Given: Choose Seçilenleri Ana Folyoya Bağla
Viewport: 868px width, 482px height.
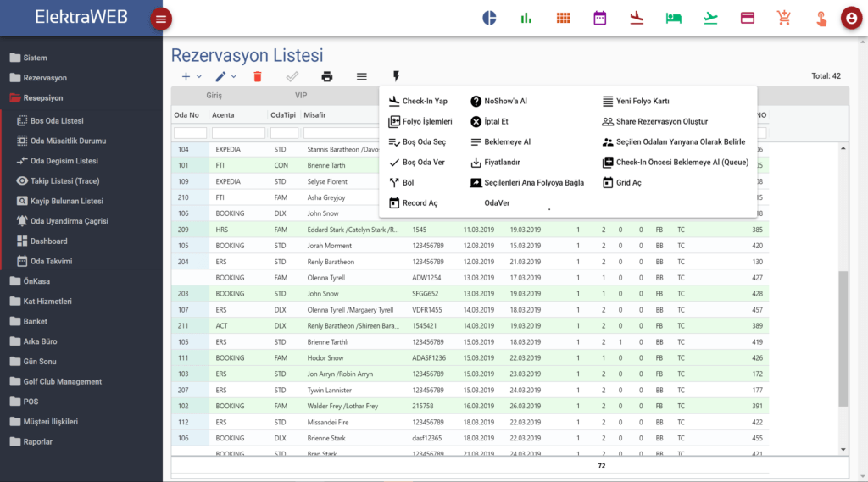Looking at the screenshot, I should 527,183.
